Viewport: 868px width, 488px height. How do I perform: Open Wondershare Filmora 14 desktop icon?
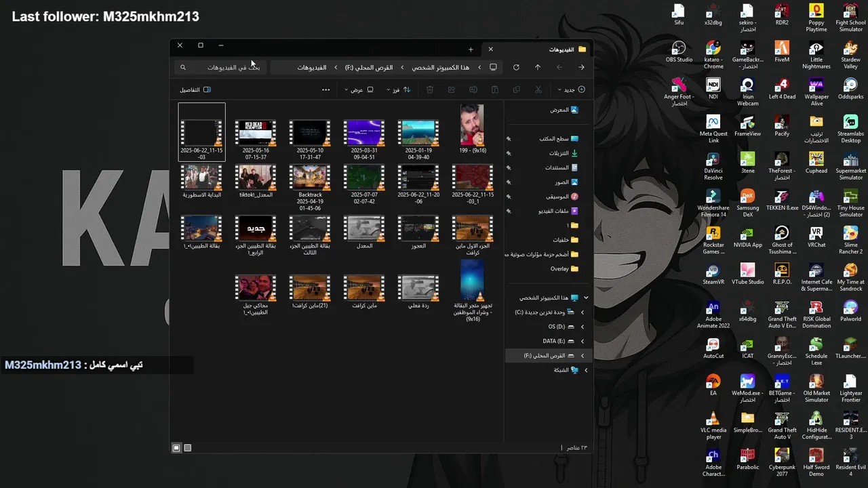point(713,203)
